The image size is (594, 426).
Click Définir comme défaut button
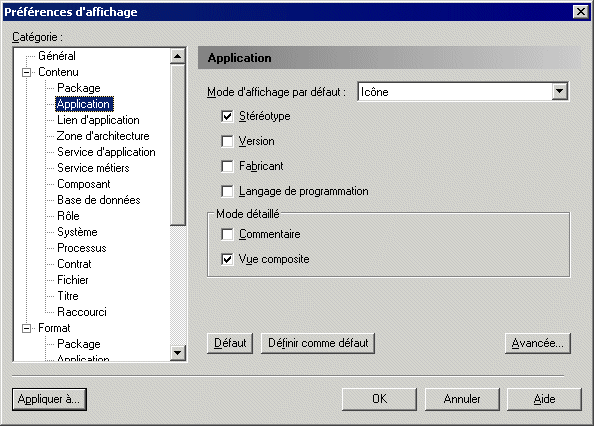click(318, 343)
